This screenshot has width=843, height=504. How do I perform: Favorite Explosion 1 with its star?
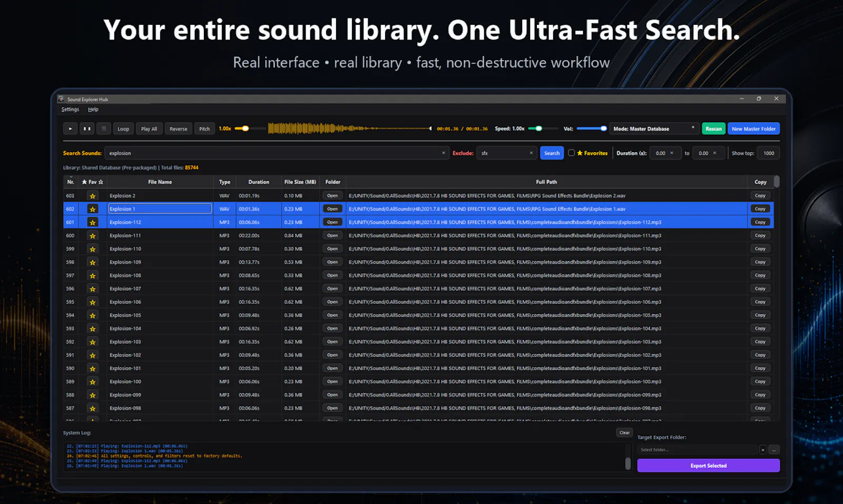(93, 209)
